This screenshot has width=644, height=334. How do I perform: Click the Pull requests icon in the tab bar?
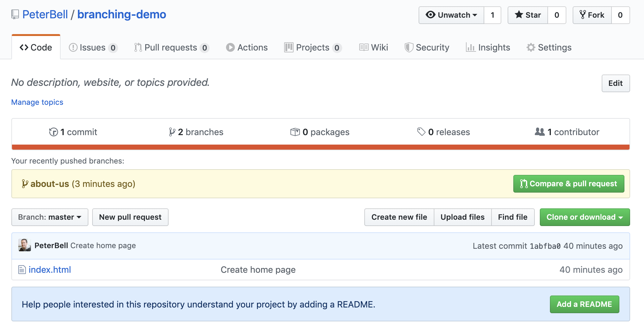(x=138, y=47)
